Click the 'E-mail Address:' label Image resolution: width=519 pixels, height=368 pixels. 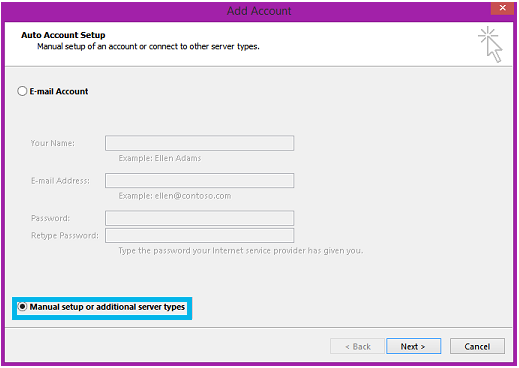(60, 181)
